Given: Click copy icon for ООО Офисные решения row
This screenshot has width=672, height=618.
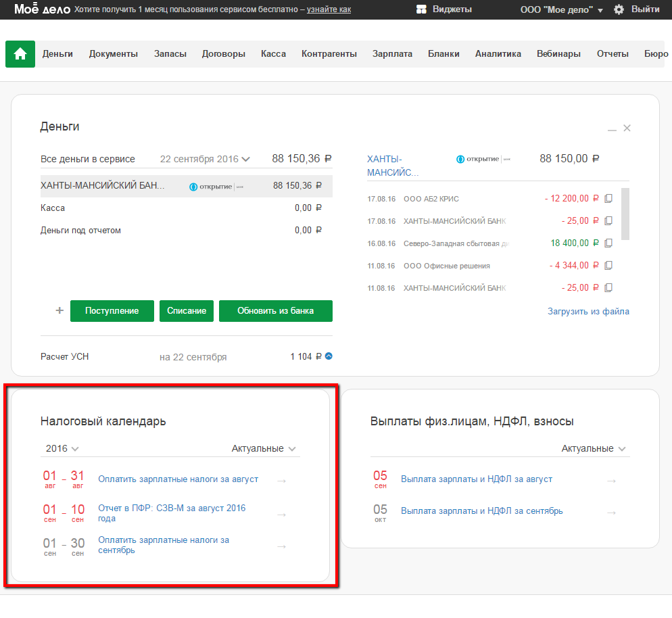Looking at the screenshot, I should (x=608, y=266).
